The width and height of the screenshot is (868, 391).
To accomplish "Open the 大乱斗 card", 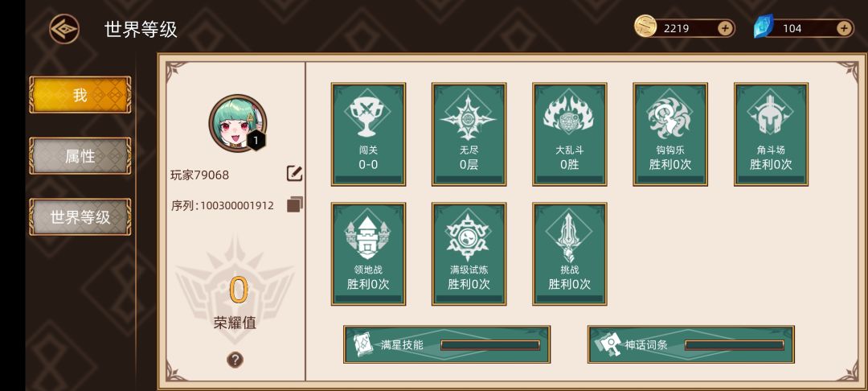I will pos(570,134).
